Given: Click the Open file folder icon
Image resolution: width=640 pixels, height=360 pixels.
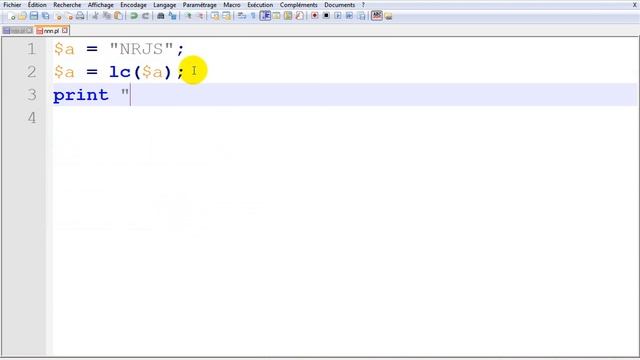Looking at the screenshot, I should [x=22, y=16].
